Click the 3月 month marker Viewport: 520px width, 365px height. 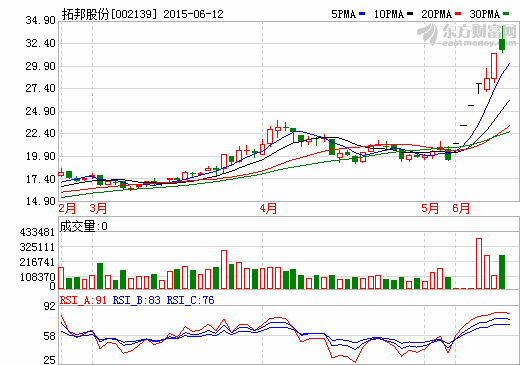click(98, 208)
